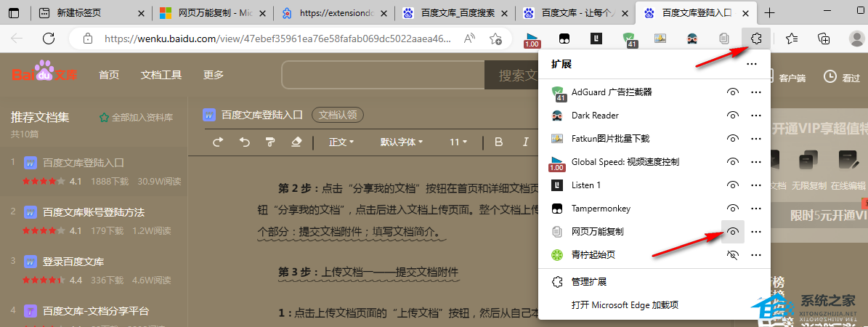Toggle toolbar visibility for Dark Reader
Viewport: 868px width, 327px height.
[733, 116]
